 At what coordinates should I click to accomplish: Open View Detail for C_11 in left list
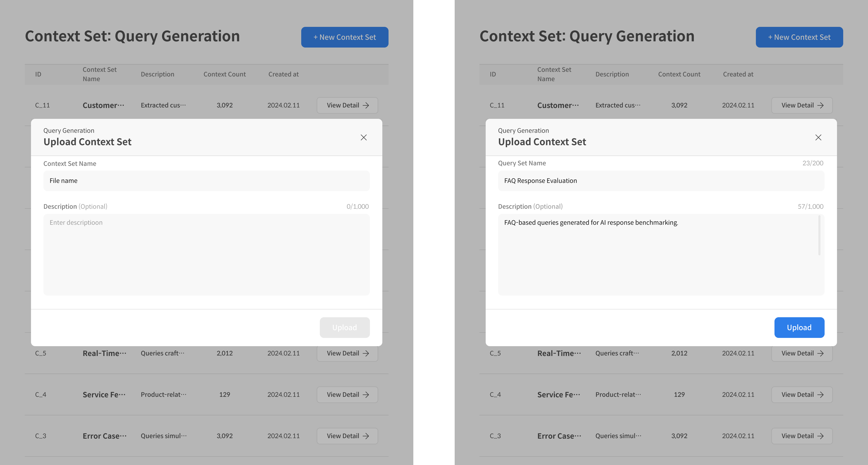[x=347, y=105]
